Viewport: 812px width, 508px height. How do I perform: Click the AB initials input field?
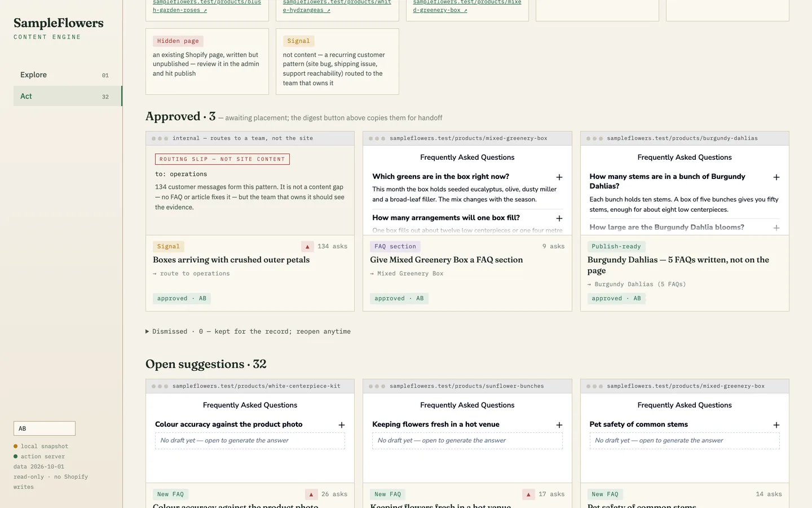coord(45,428)
